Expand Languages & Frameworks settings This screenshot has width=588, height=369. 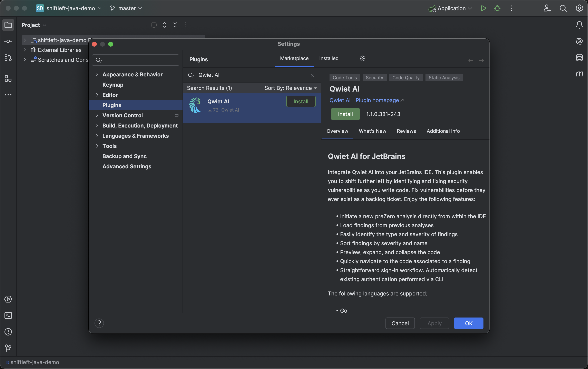pyautogui.click(x=97, y=136)
